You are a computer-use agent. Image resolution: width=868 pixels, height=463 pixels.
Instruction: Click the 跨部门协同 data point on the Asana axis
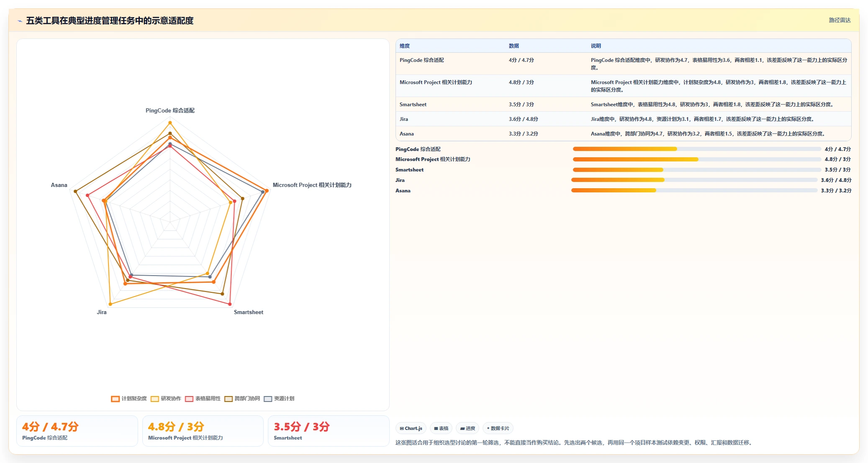tap(75, 192)
